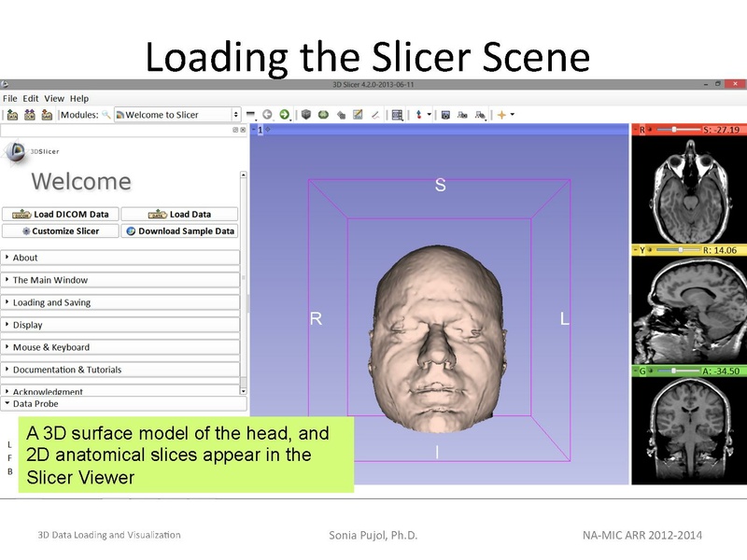Click the Welcome panel scrollbar down arrow

(x=244, y=391)
